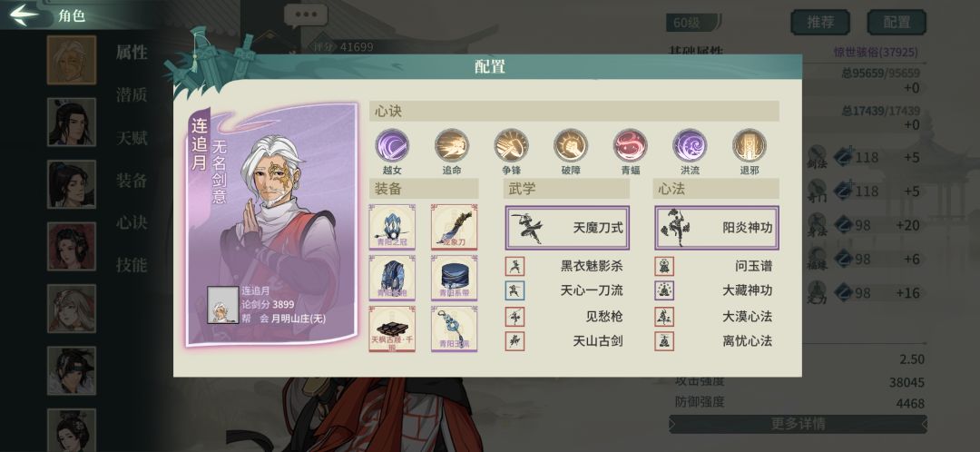Click the 推荐 button
Image resolution: width=980 pixels, height=452 pixels.
(820, 22)
